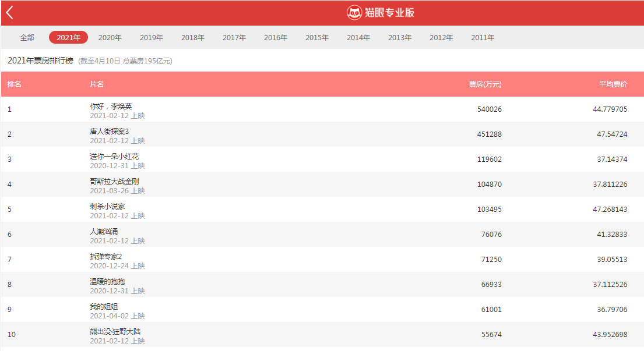Click average ticket price 37.14374

(612, 159)
